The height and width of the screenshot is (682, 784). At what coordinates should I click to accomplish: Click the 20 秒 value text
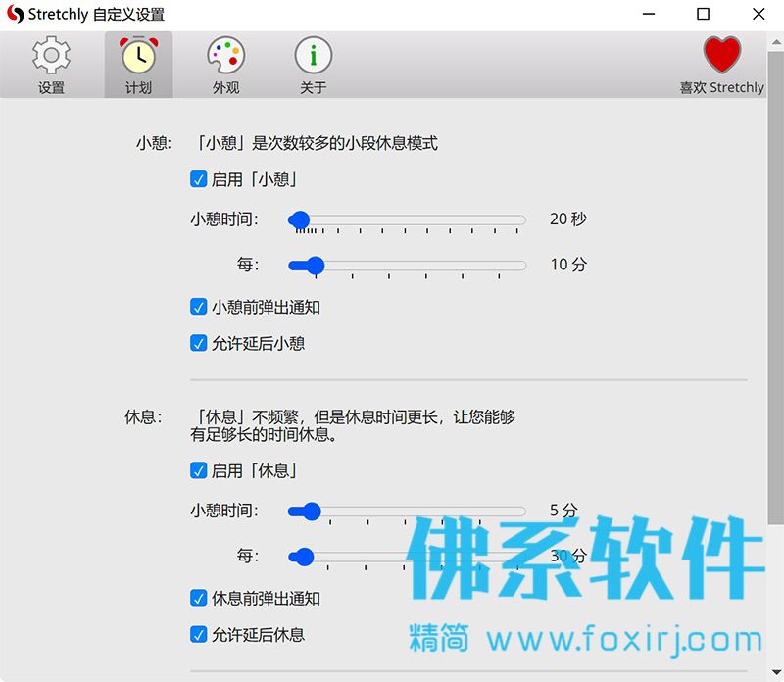click(568, 219)
